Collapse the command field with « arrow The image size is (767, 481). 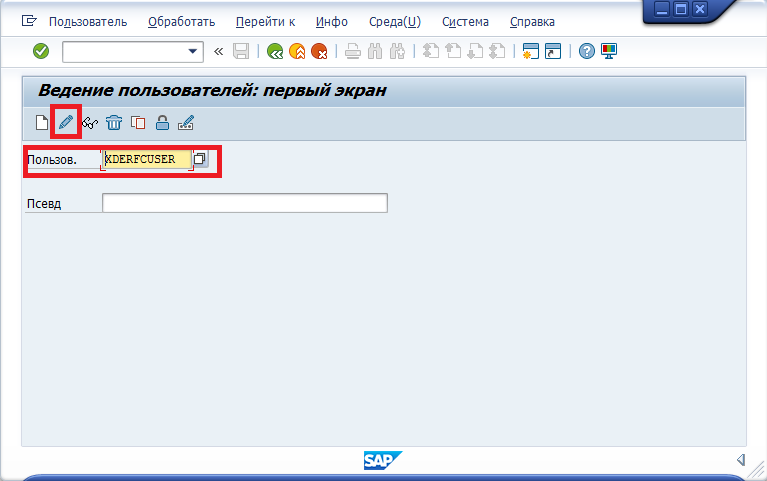click(x=218, y=51)
